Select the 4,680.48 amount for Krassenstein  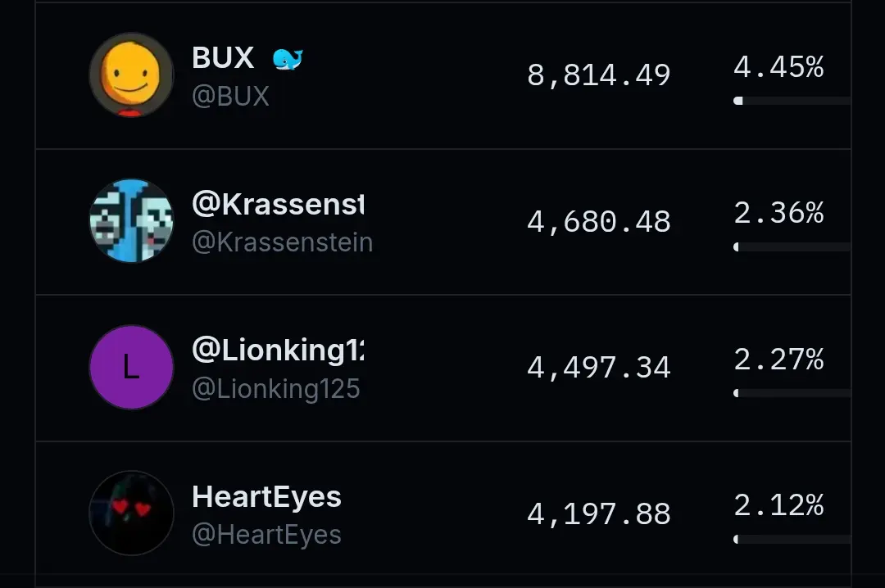597,220
